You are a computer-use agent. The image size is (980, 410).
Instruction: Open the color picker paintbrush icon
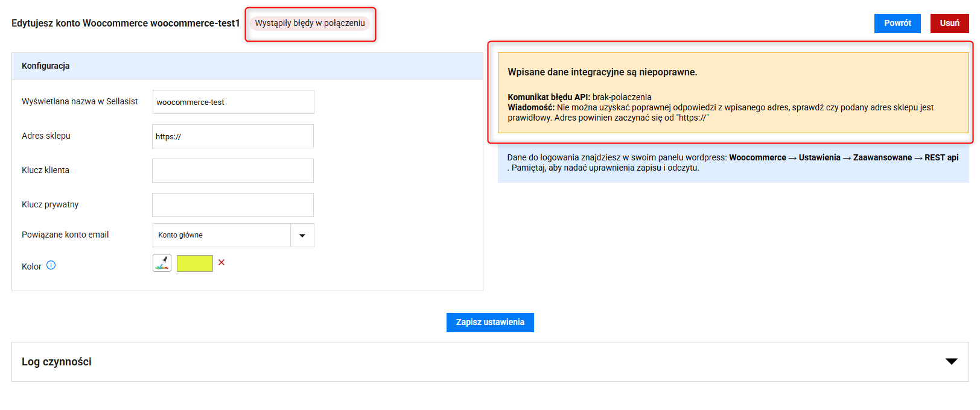click(162, 263)
